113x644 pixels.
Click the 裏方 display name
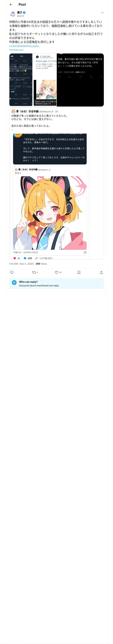[20, 13]
